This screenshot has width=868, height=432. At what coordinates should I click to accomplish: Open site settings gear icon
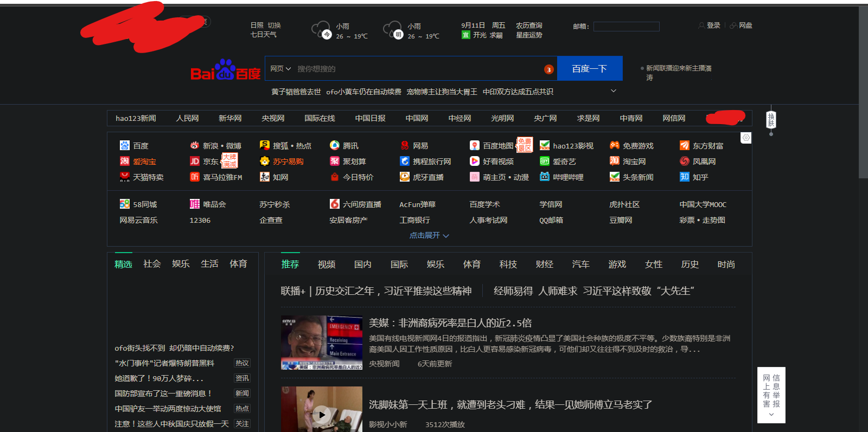coord(746,138)
